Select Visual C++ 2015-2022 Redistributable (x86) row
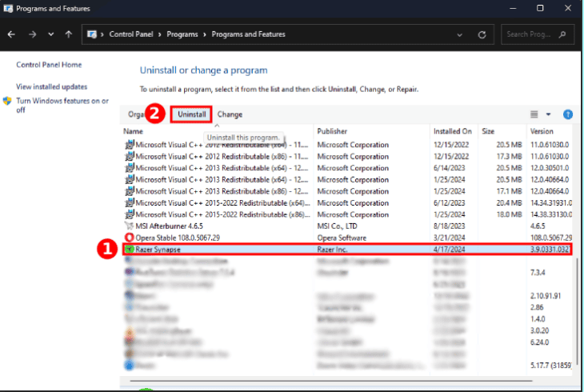Viewport: 584px width, 392px height. coord(347,214)
